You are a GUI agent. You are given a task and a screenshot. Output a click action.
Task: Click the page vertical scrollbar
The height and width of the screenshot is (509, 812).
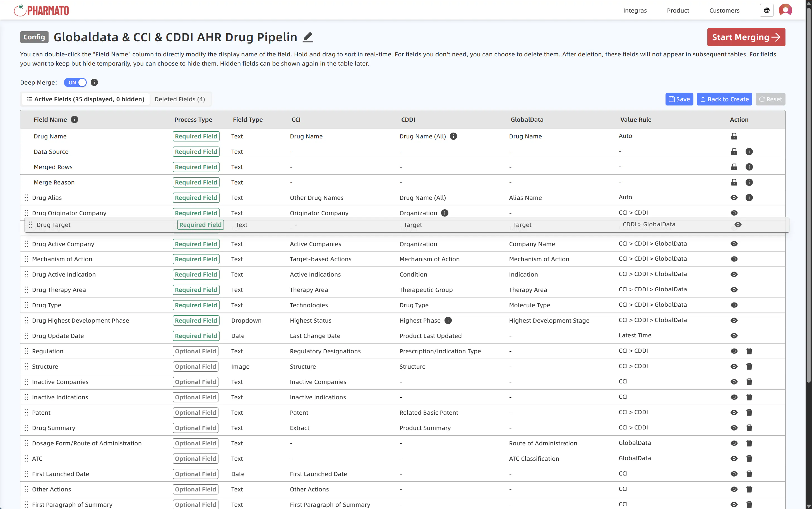tap(809, 195)
